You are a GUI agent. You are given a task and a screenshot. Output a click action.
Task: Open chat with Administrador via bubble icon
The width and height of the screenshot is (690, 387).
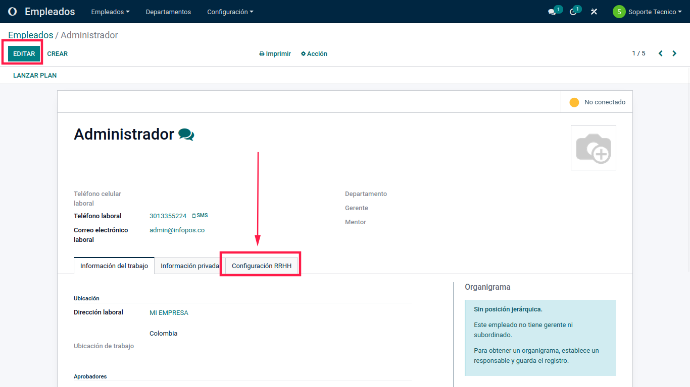tap(186, 134)
